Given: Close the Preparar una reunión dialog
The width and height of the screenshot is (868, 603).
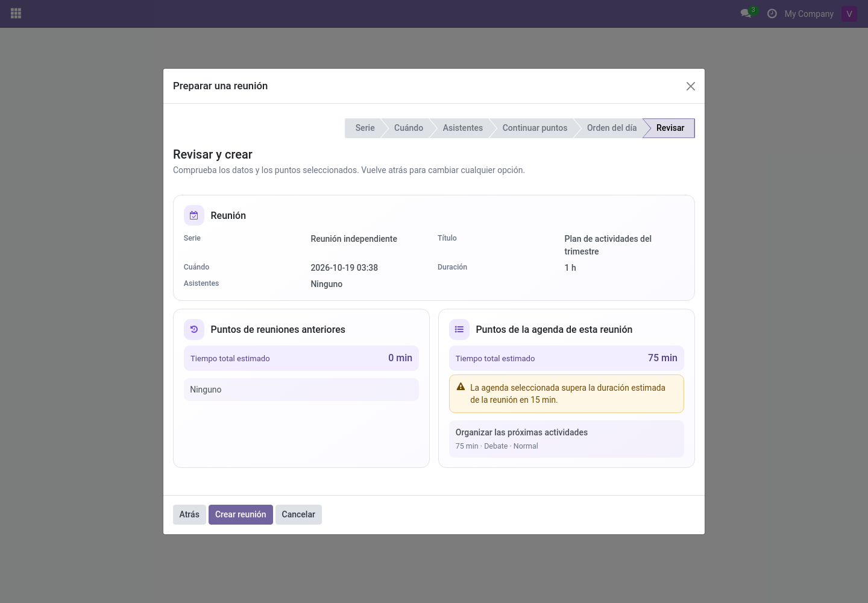Looking at the screenshot, I should [x=691, y=86].
